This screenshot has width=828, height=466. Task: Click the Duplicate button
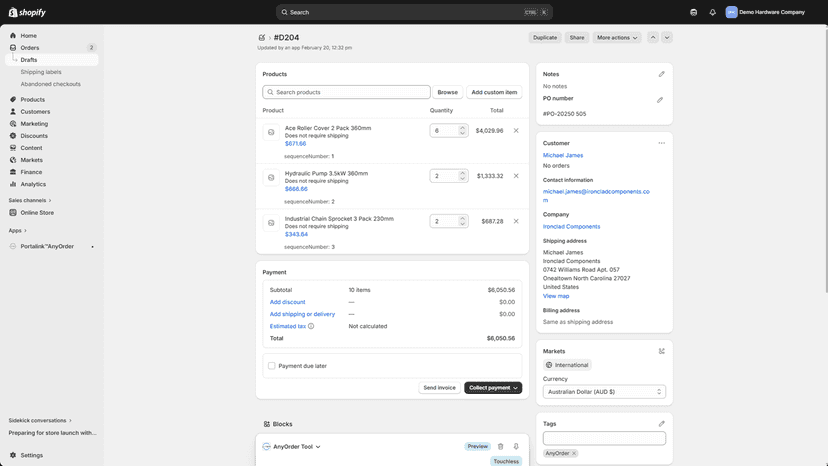point(544,38)
